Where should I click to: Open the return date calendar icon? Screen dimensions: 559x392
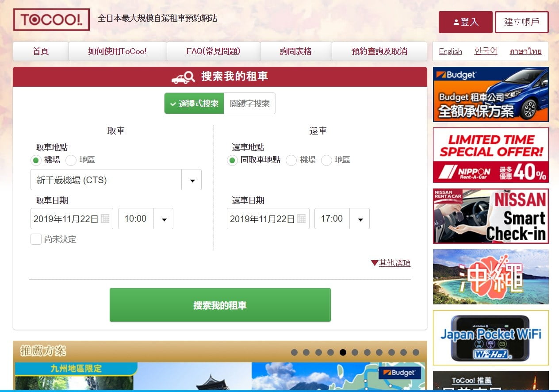tap(303, 218)
